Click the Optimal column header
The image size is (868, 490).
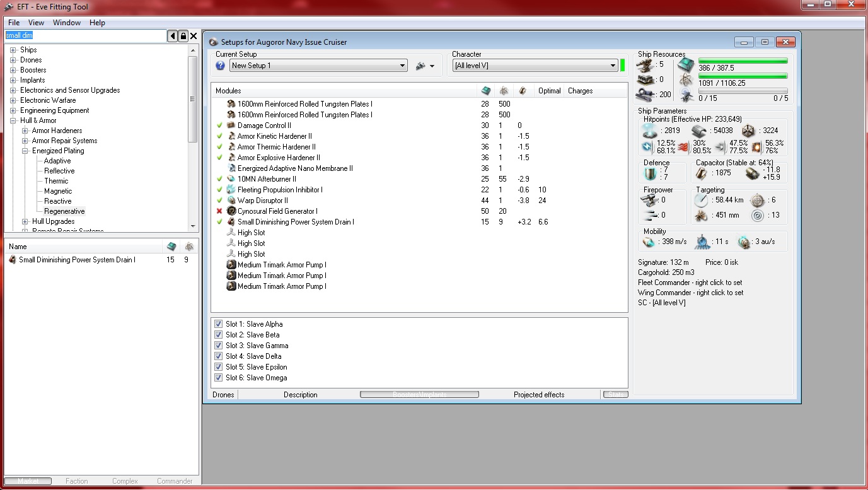[x=550, y=91]
